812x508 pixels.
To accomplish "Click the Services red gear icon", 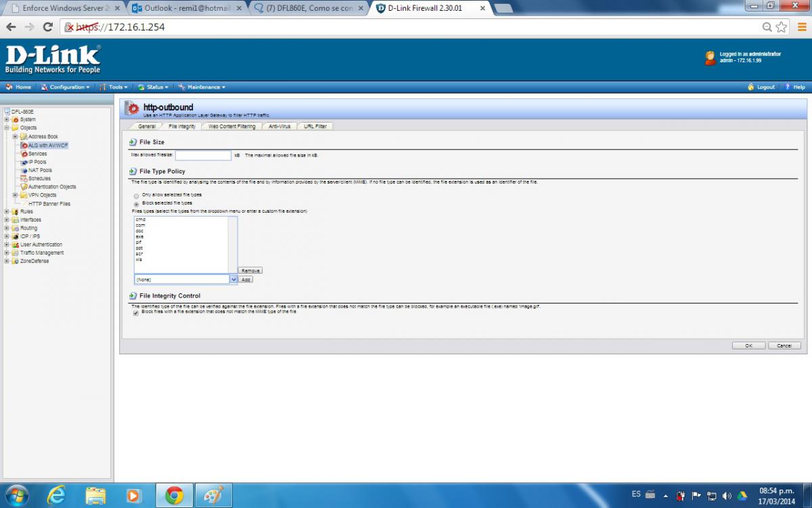I will (24, 154).
